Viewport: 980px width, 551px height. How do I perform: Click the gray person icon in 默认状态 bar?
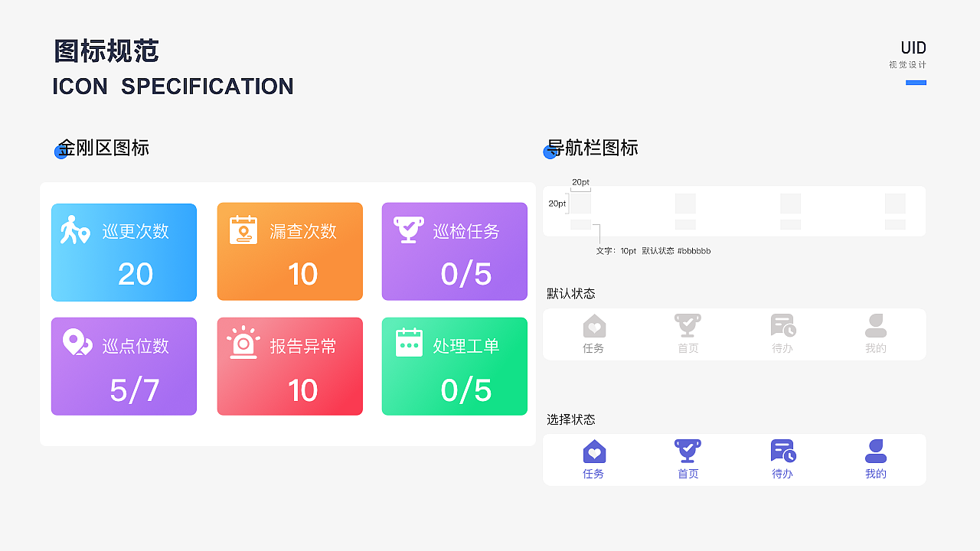click(x=876, y=325)
